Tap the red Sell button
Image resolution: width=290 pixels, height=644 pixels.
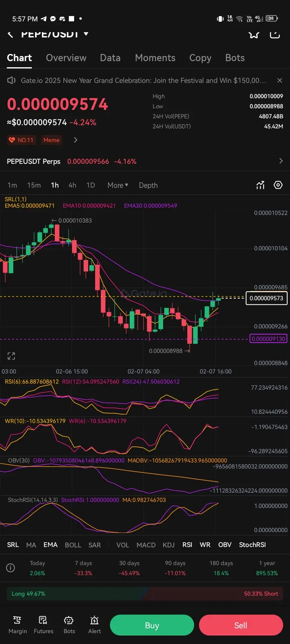[241, 625]
